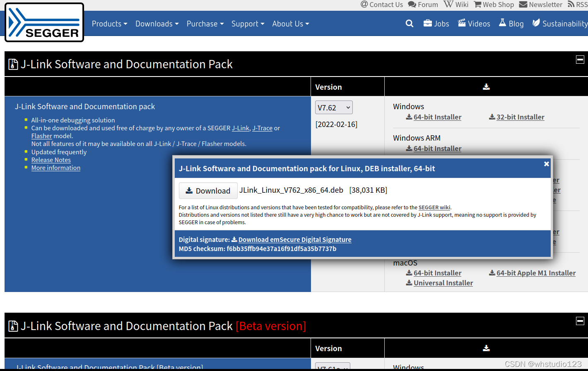Select the MD5 checksum text
The width and height of the screenshot is (588, 371).
click(x=258, y=249)
